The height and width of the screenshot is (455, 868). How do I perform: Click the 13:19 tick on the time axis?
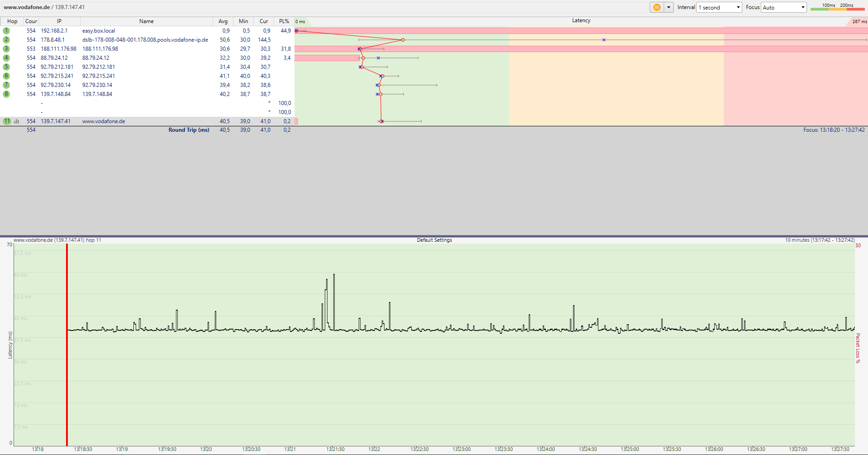click(122, 449)
